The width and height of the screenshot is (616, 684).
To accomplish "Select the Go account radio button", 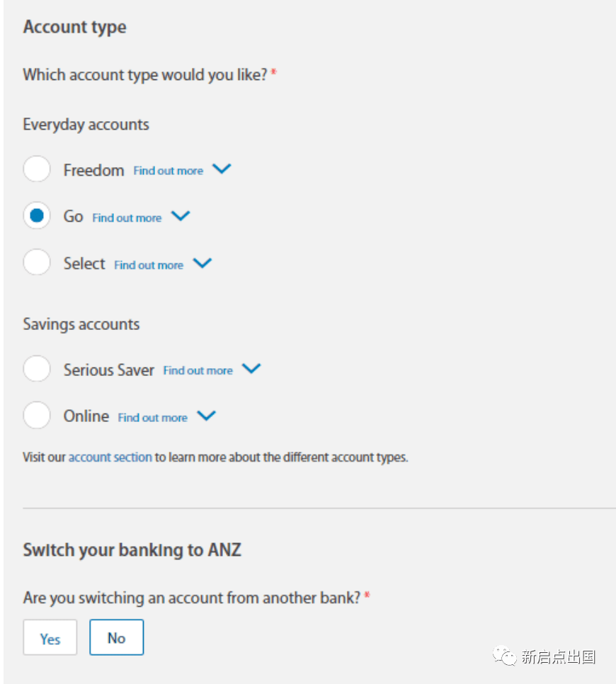I will point(37,216).
